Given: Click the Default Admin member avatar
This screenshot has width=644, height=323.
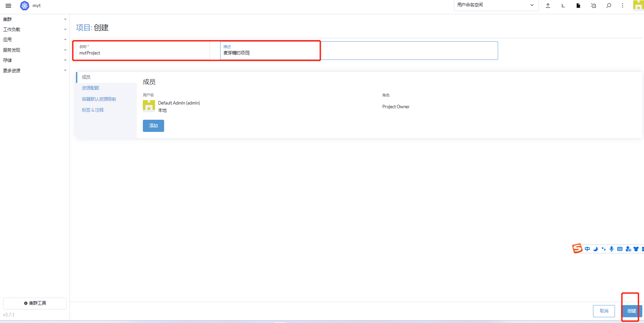Looking at the screenshot, I should [149, 106].
